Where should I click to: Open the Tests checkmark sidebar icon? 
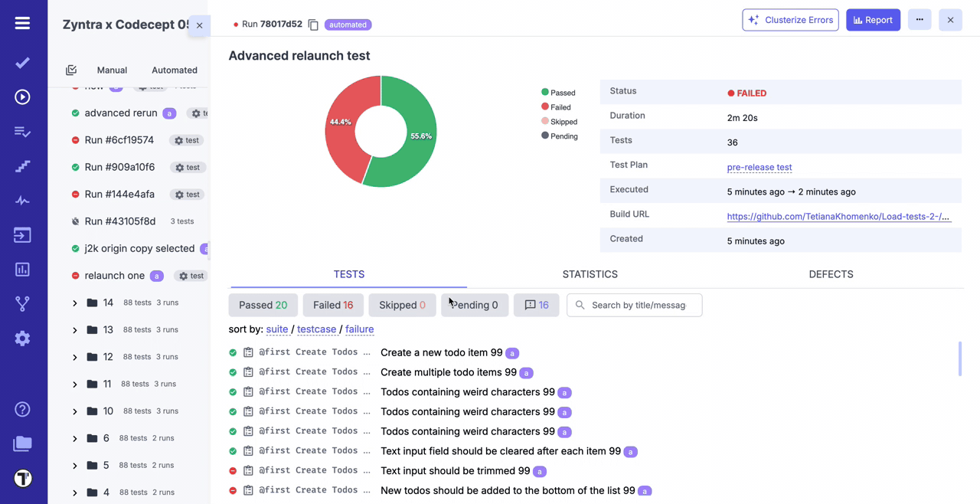point(22,63)
